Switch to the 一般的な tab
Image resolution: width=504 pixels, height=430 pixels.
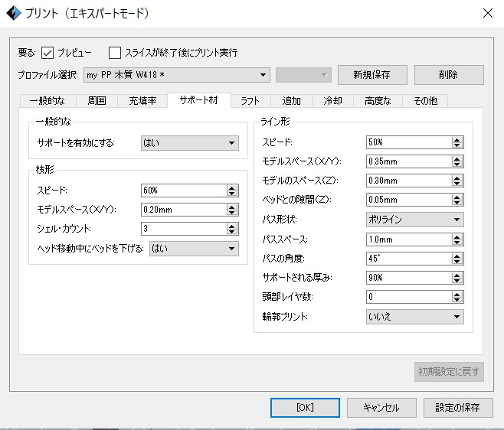(x=47, y=101)
